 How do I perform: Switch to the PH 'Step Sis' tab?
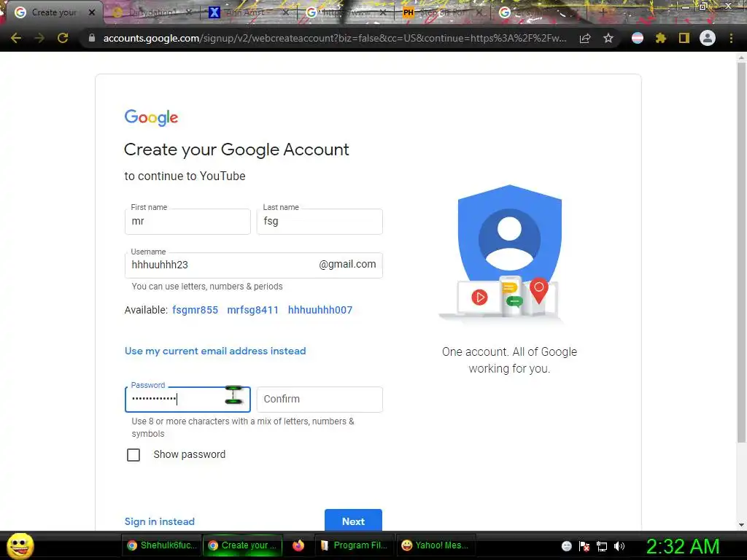click(442, 12)
